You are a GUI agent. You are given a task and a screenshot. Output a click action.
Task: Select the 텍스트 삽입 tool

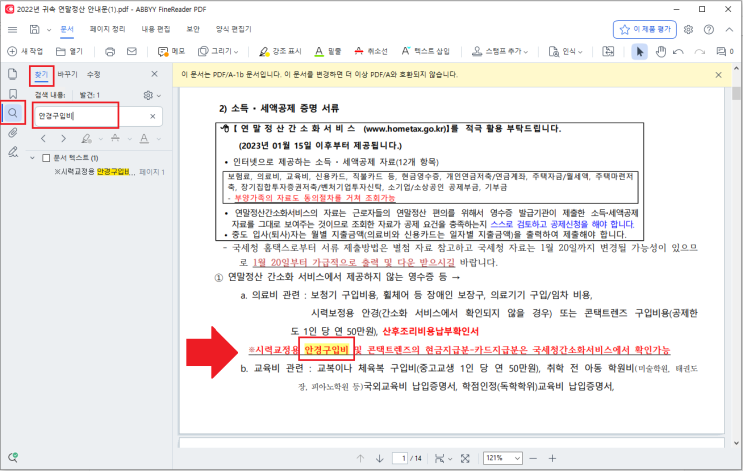(x=426, y=51)
